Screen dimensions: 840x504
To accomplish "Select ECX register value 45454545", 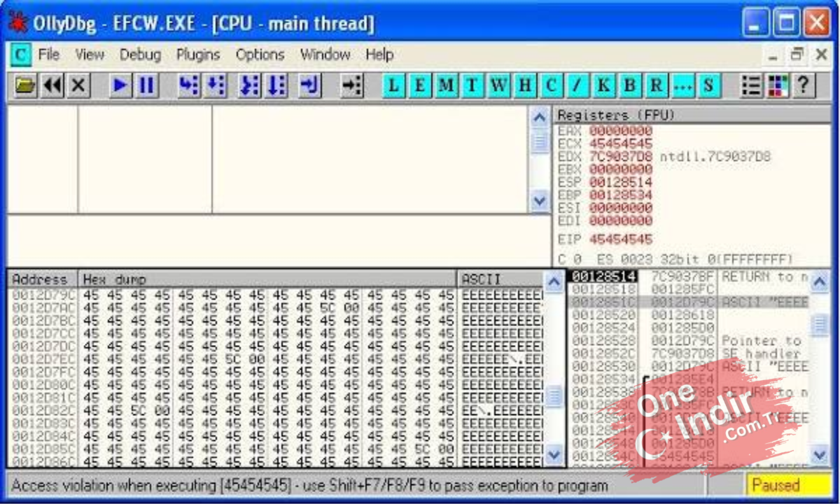I will tap(620, 143).
